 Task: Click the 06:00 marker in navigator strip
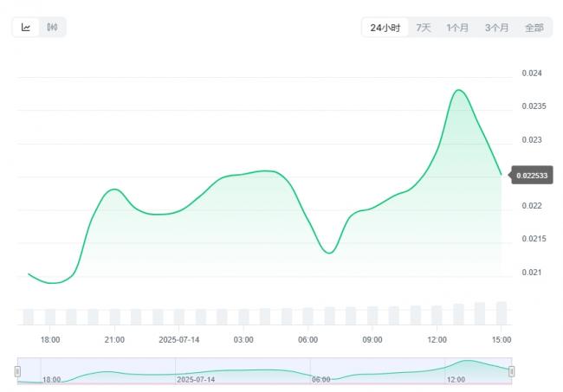(321, 379)
